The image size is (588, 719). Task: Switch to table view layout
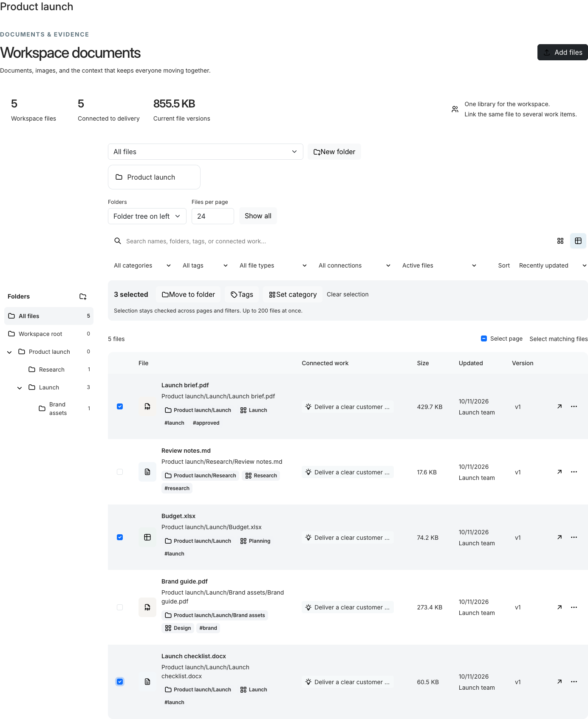578,241
